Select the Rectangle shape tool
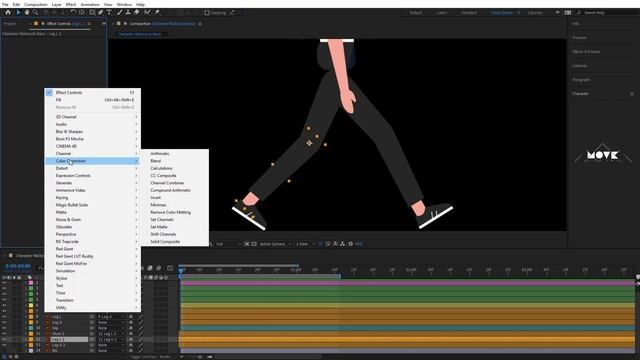Viewport: 640px width, 360px height. [x=92, y=13]
